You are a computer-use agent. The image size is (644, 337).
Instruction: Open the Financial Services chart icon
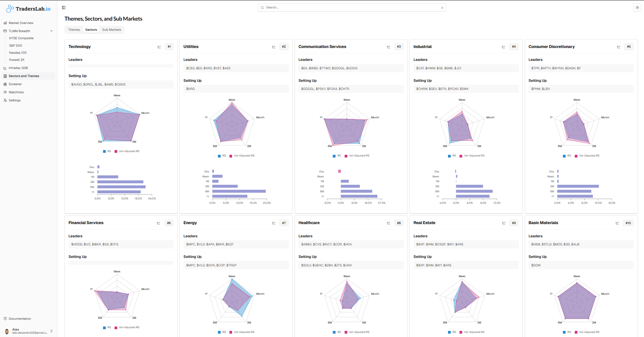tap(158, 223)
